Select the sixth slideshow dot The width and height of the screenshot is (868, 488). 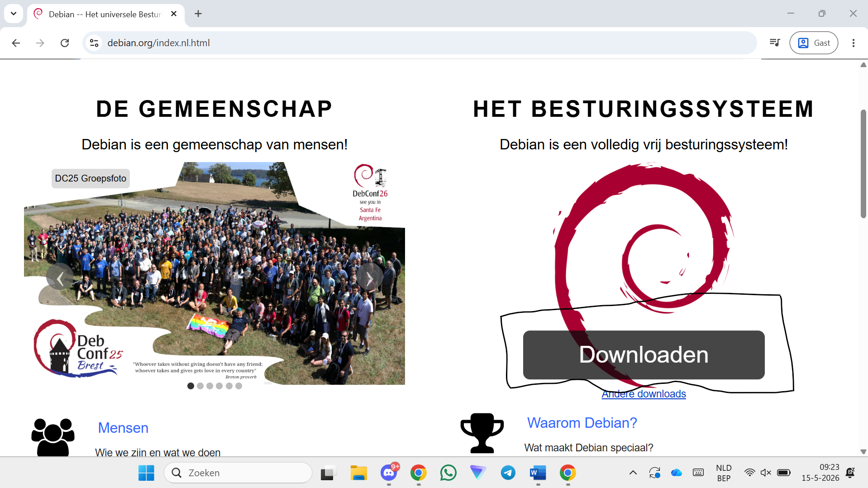238,386
